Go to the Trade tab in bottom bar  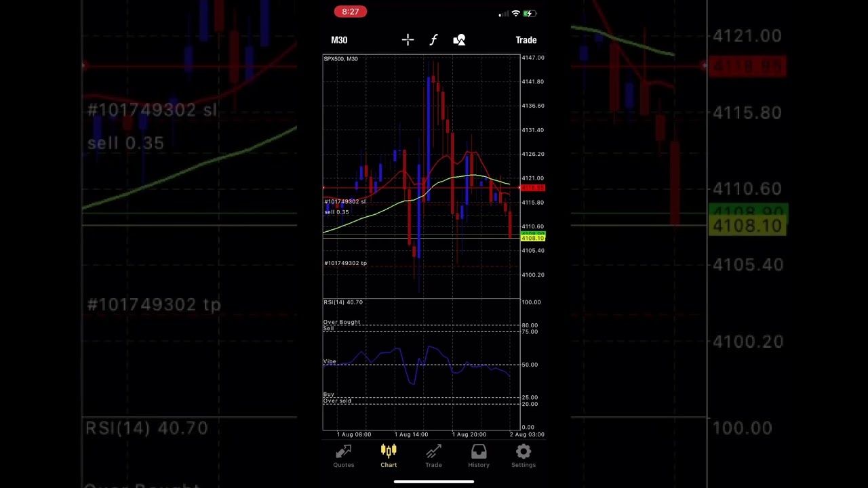point(433,456)
